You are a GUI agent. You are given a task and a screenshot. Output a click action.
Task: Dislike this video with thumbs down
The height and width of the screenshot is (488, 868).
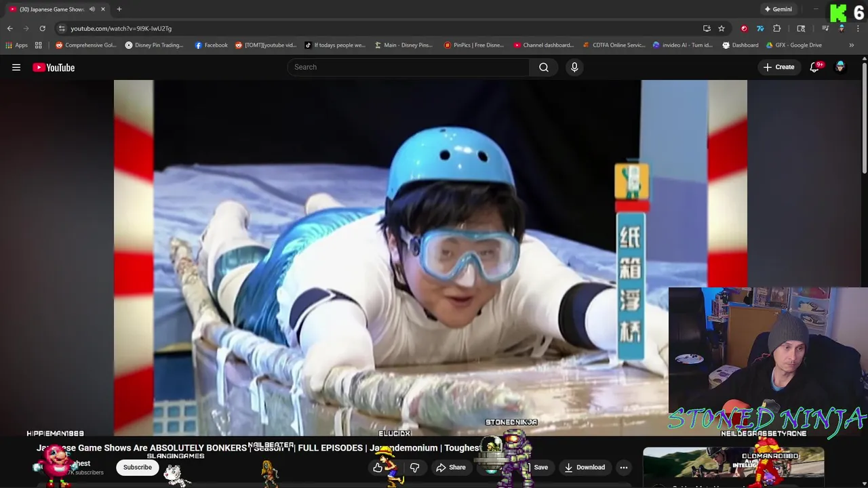[414, 467]
